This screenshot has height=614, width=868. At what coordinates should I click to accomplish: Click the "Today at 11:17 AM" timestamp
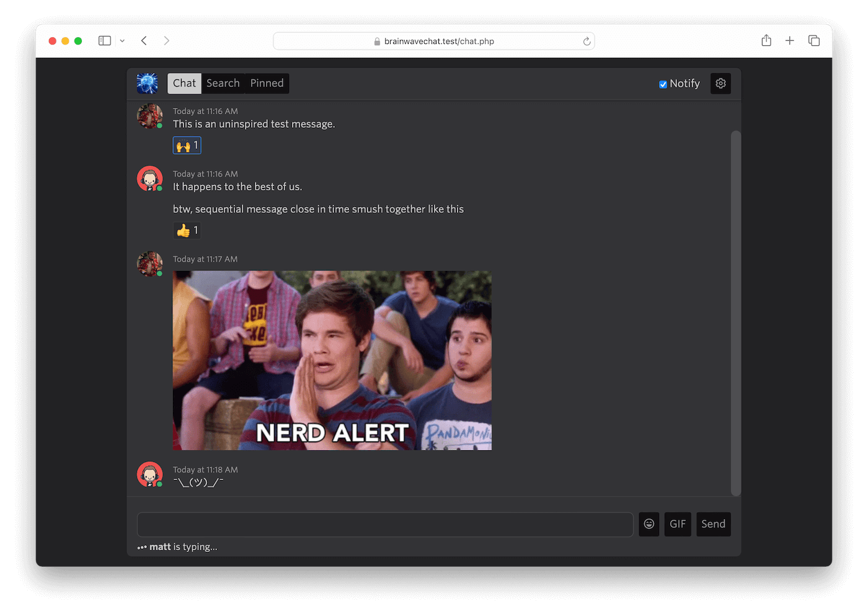[x=205, y=259]
